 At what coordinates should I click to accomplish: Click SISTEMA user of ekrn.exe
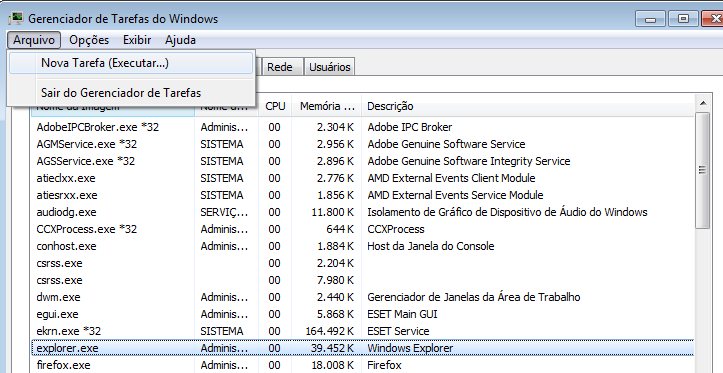point(222,331)
